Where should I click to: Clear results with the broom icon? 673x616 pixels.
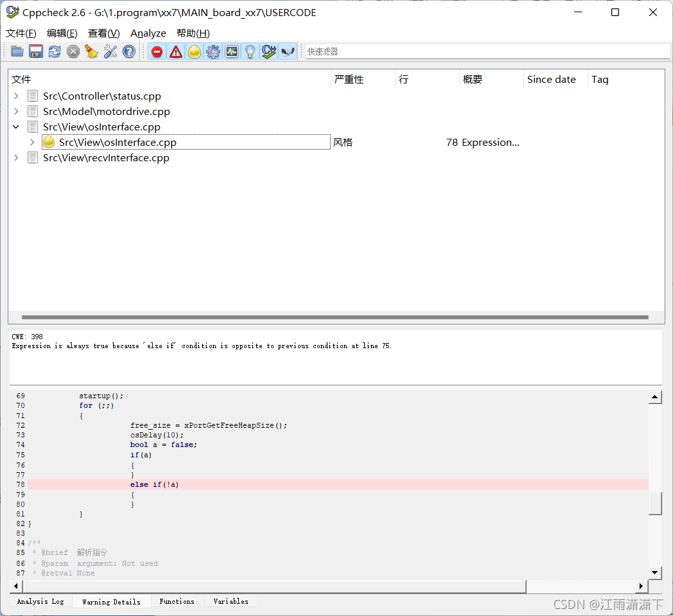tap(91, 51)
